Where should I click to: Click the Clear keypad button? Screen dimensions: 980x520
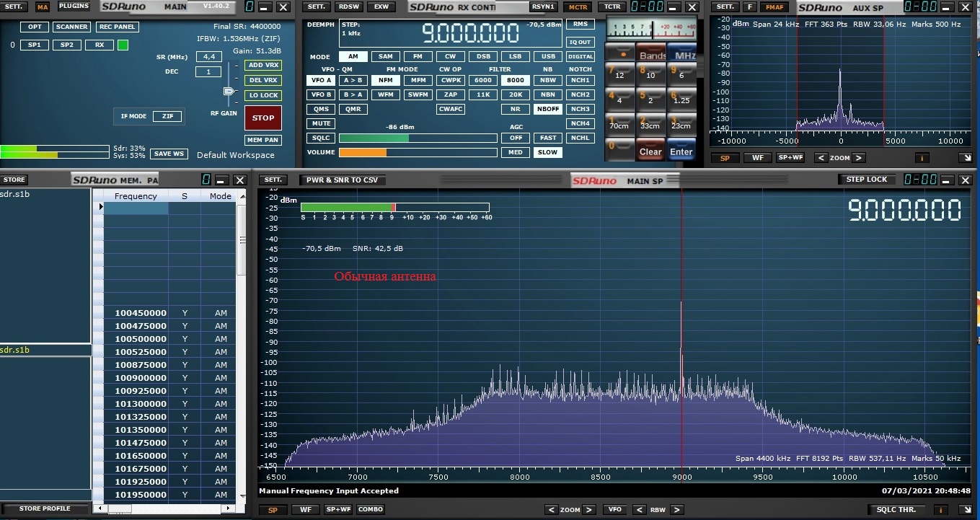click(650, 150)
